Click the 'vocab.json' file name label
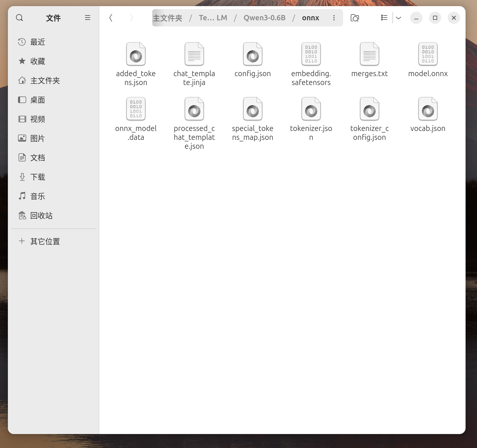This screenshot has height=448, width=477. pyautogui.click(x=428, y=128)
